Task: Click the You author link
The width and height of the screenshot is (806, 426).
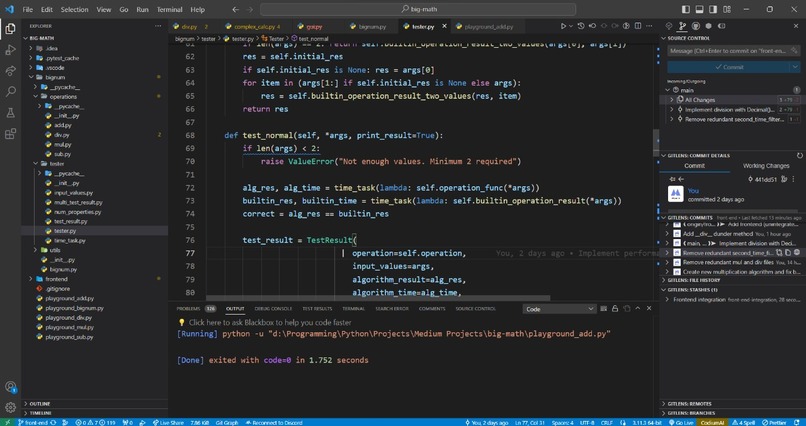Action: click(693, 191)
